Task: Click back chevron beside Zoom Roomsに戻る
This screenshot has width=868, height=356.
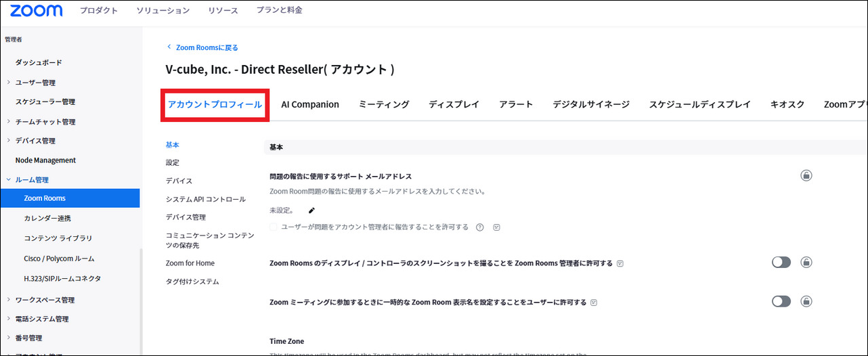Action: [169, 47]
